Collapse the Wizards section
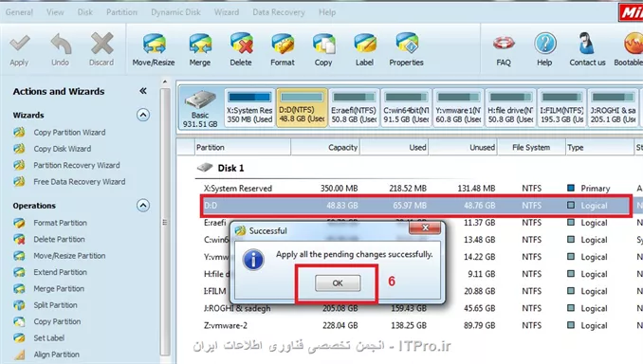This screenshot has width=643, height=364. pos(142,115)
